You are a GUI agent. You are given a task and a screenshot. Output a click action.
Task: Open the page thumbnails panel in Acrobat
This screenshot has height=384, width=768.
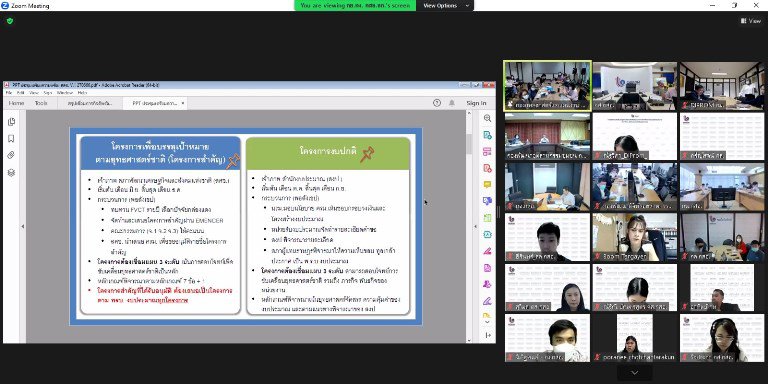tap(11, 122)
